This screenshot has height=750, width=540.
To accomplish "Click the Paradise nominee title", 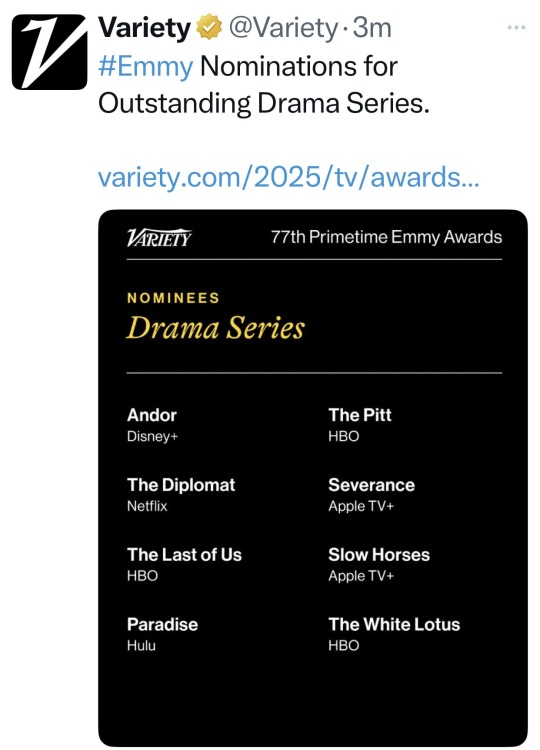I will (x=162, y=624).
